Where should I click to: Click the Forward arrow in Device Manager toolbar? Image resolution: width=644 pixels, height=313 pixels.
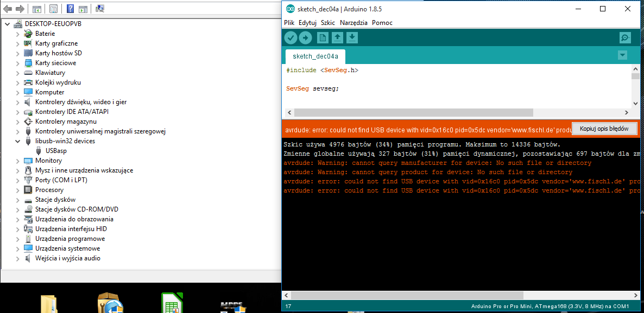[x=20, y=9]
